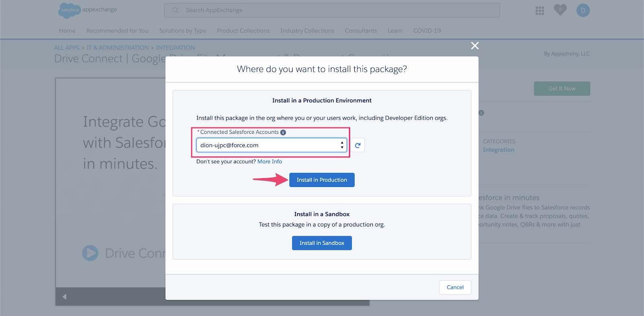
Task: Click Install in Sandbox button
Action: tap(322, 243)
